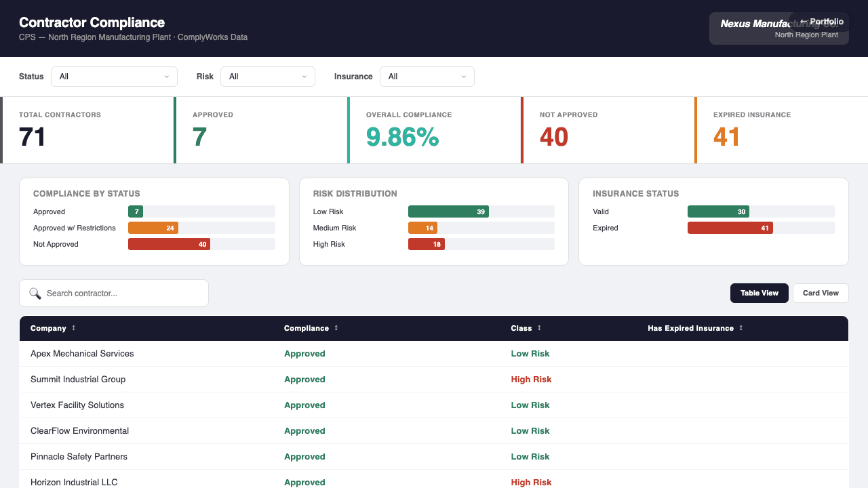Select the Total Contractors summary card
The width and height of the screenshot is (868, 488).
click(87, 129)
